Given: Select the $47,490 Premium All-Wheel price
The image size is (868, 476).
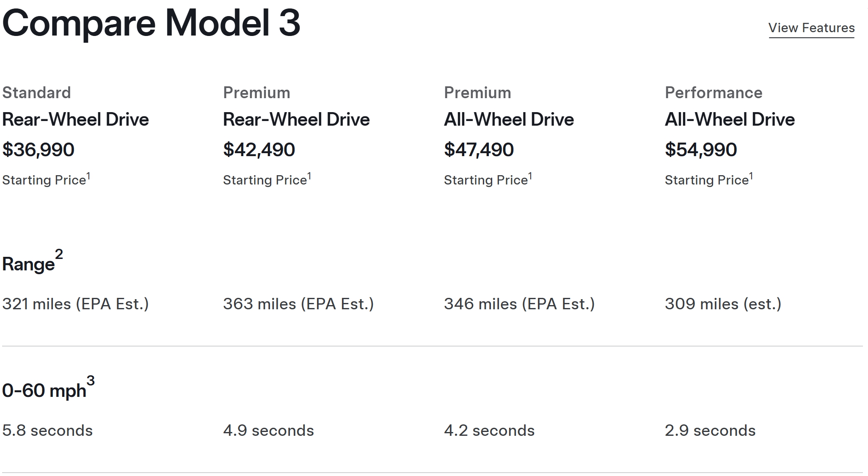Looking at the screenshot, I should pyautogui.click(x=479, y=150).
